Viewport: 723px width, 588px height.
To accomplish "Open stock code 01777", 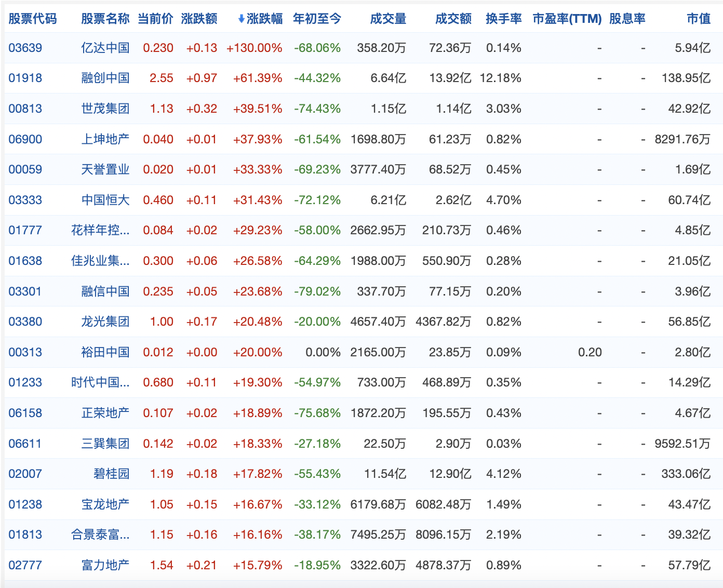I will tap(25, 230).
